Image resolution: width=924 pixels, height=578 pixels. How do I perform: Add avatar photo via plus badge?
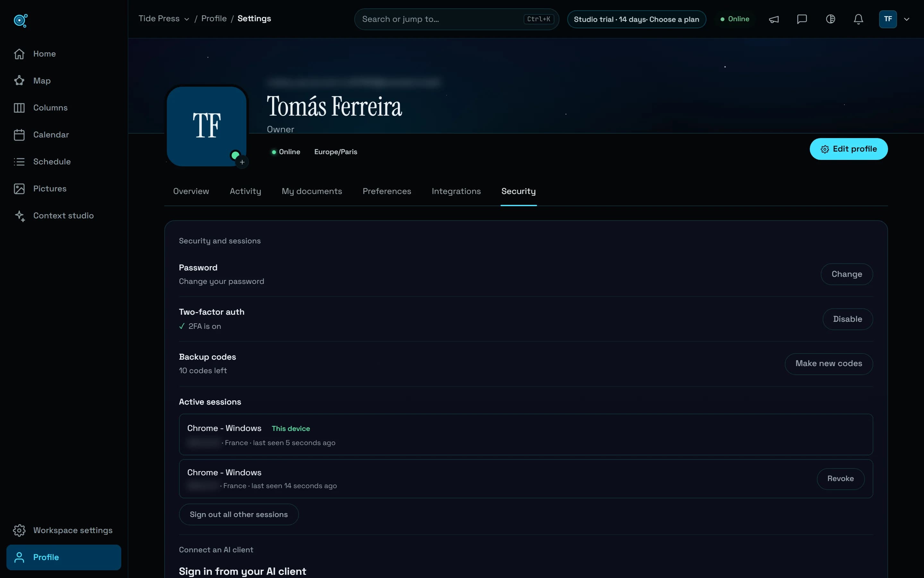242,162
